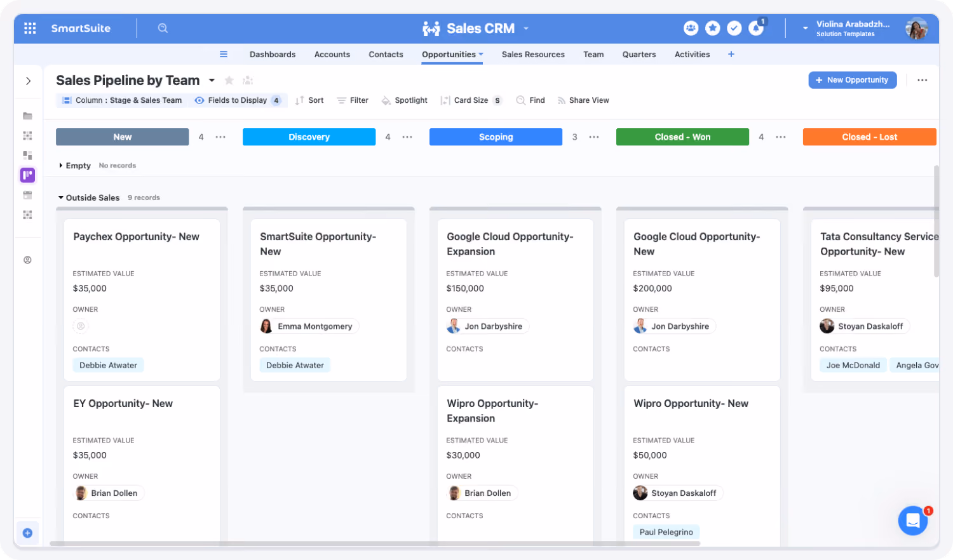Open the app launcher grid icon

[x=30, y=28]
